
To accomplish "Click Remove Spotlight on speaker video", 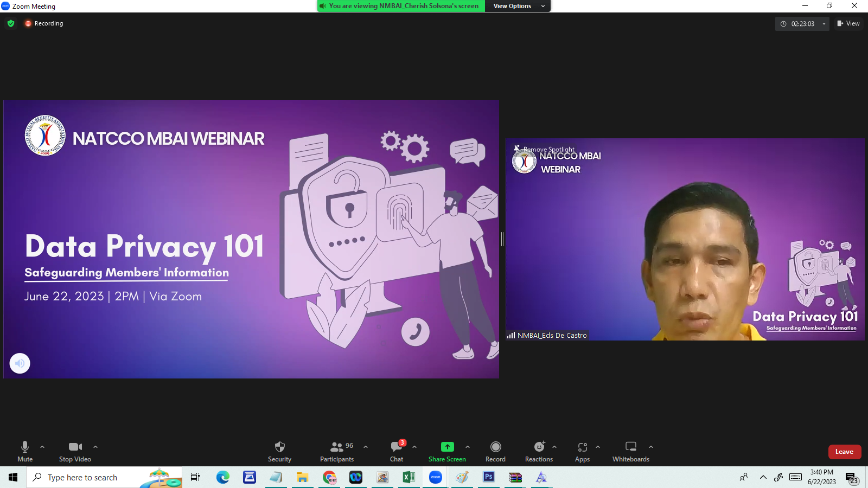I will (545, 149).
